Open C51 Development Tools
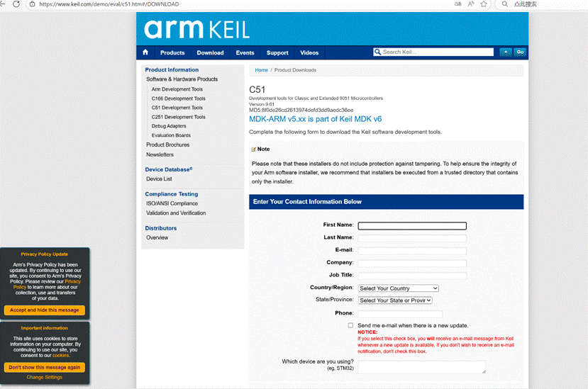The height and width of the screenshot is (389, 588). click(177, 108)
